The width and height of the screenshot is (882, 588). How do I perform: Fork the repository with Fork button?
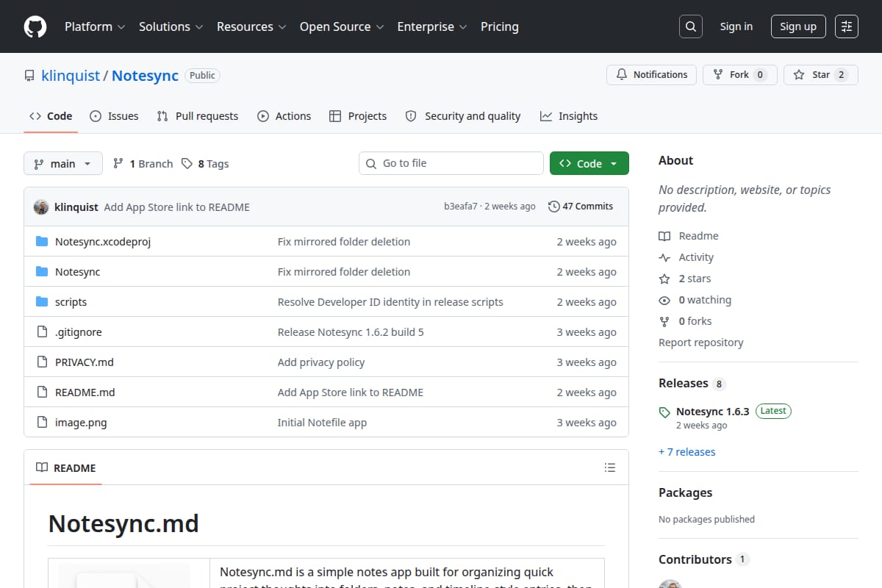pos(739,75)
